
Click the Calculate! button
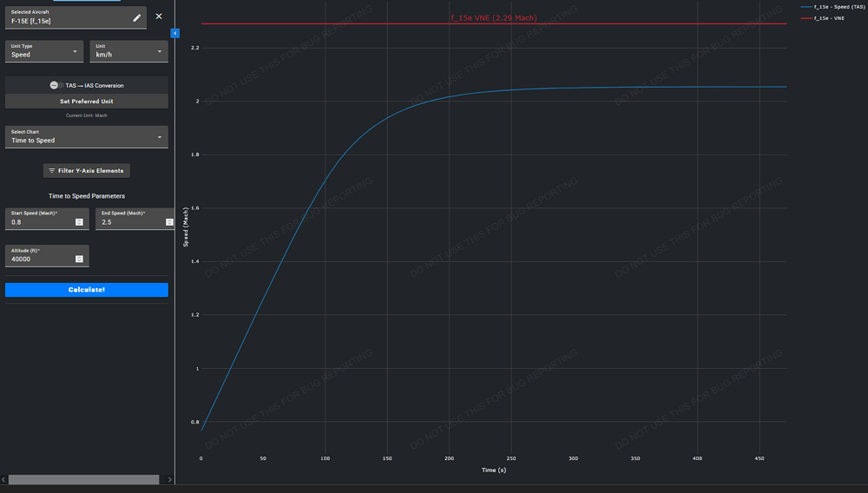pyautogui.click(x=86, y=290)
